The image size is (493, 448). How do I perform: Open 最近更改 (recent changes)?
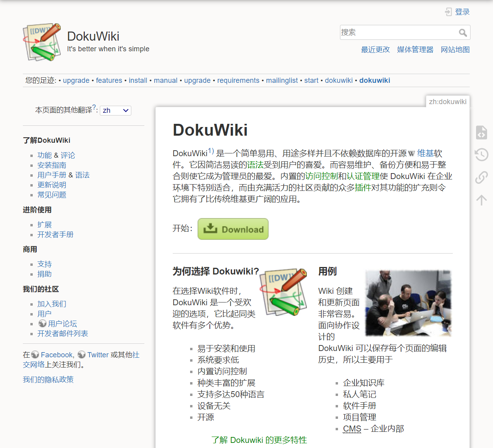tap(375, 49)
